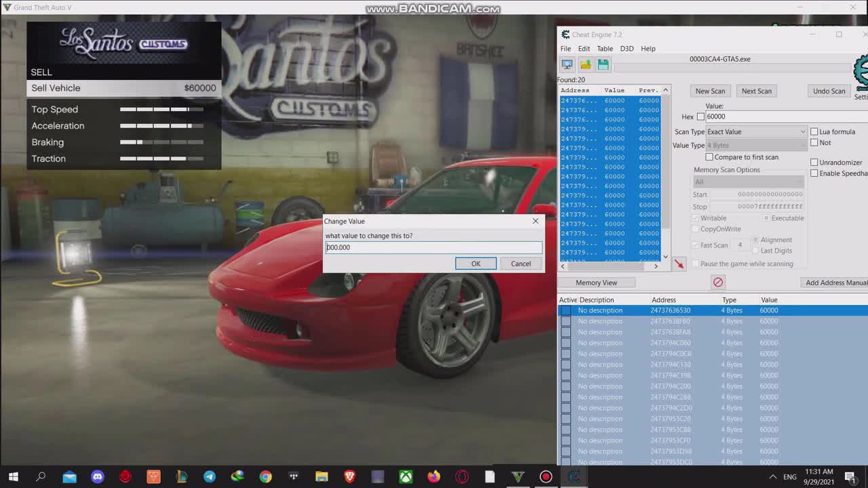
Task: Show hidden system tray icons
Action: pos(772,476)
